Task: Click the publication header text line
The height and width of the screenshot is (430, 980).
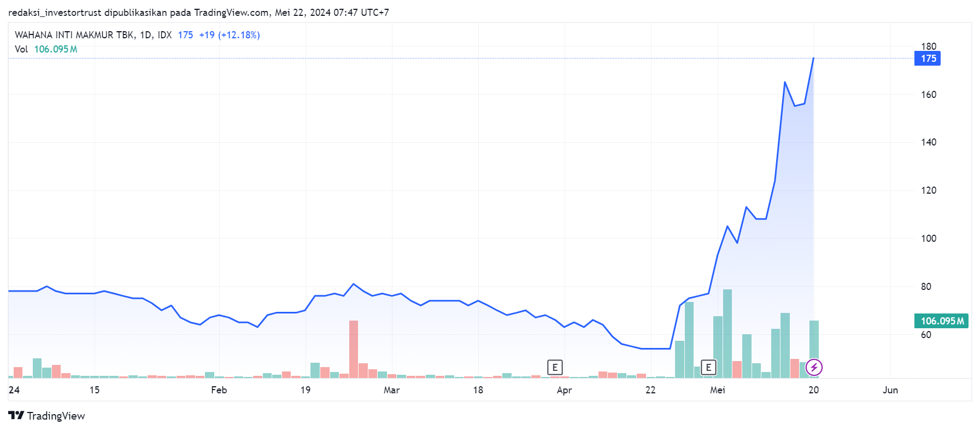Action: click(x=199, y=12)
